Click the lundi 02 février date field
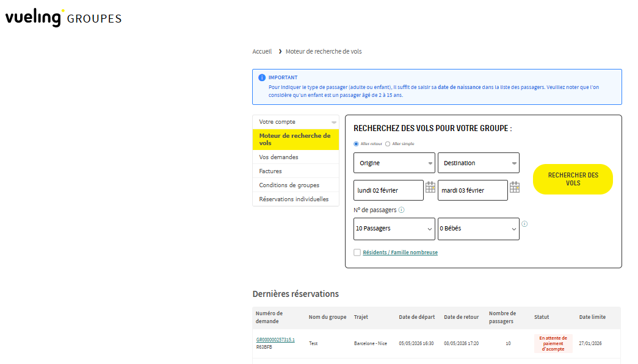This screenshot has width=638, height=364. click(x=388, y=190)
